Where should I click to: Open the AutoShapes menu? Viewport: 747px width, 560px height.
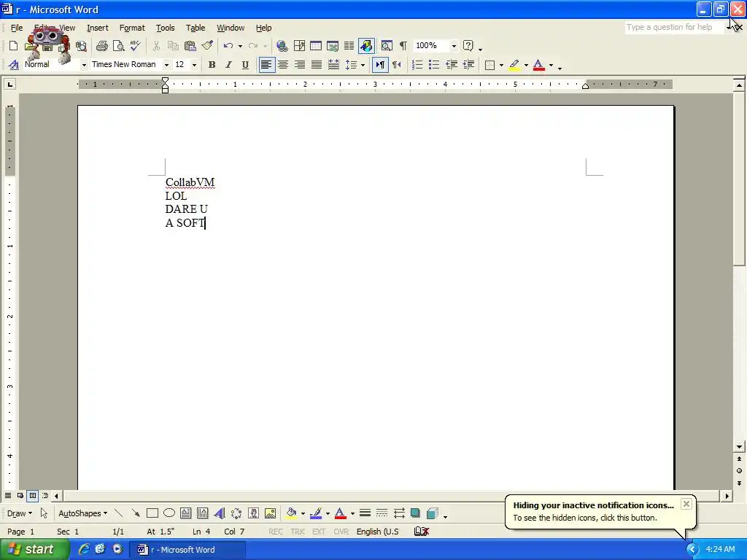click(82, 513)
